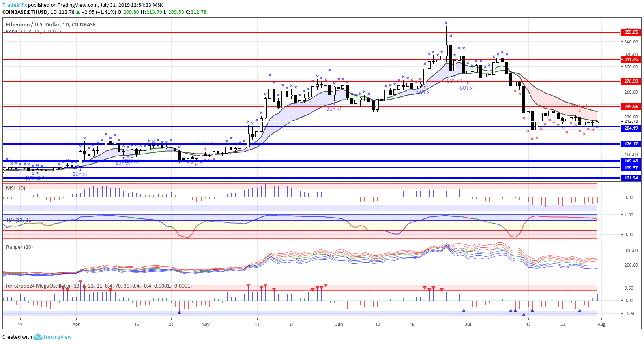644x344 pixels.
Task: Click the Jul date label on the time axis
Action: (x=468, y=324)
